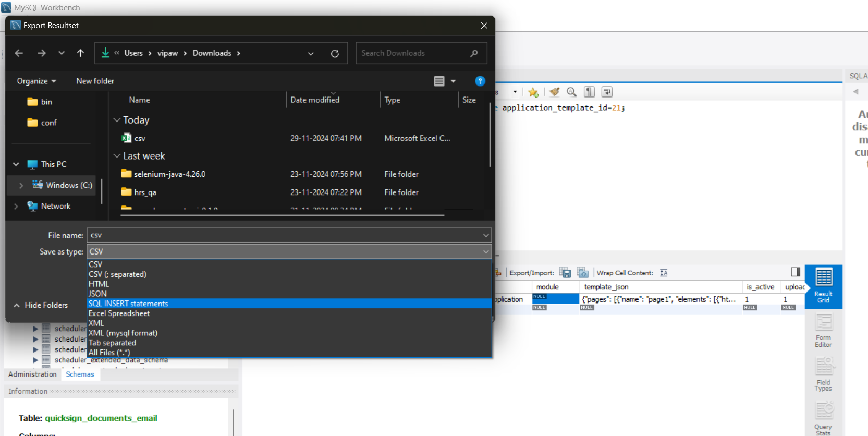This screenshot has width=868, height=436.
Task: Click the File name input field
Action: tap(284, 235)
